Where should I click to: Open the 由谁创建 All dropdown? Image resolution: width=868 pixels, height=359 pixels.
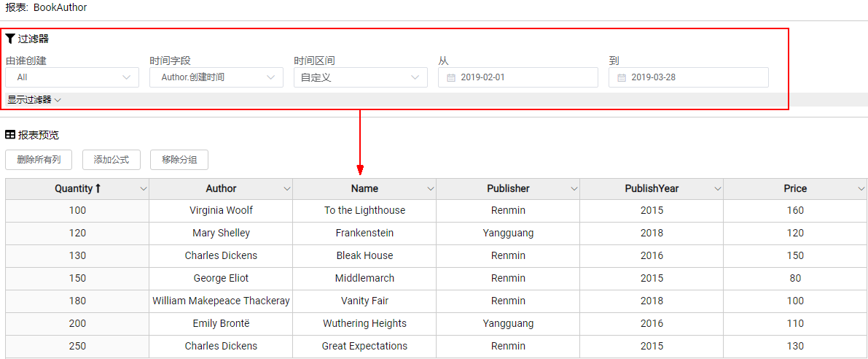pyautogui.click(x=72, y=77)
